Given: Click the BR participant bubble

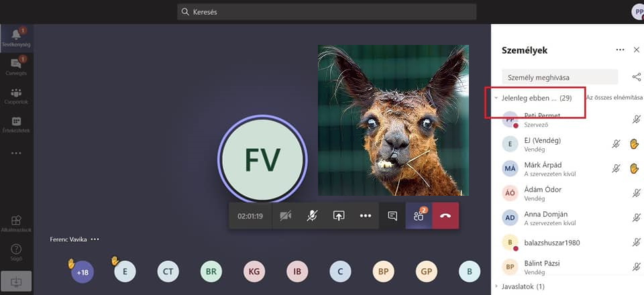Looking at the screenshot, I should point(211,272).
